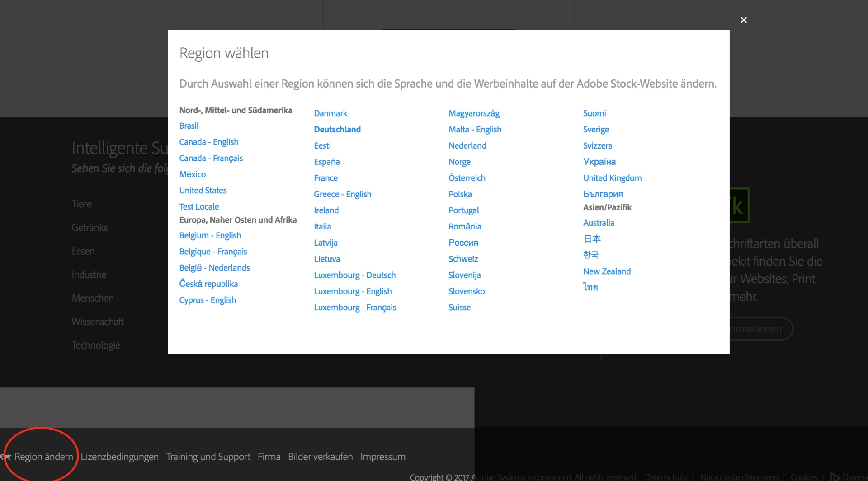Select United States region

coord(203,191)
